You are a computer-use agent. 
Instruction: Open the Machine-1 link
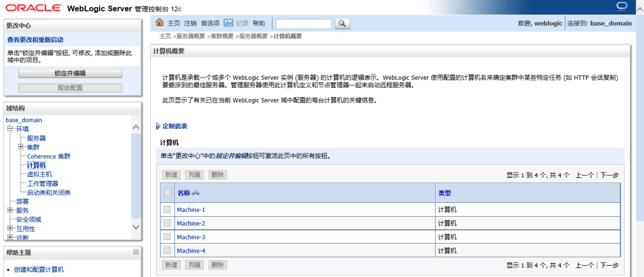pyautogui.click(x=191, y=210)
